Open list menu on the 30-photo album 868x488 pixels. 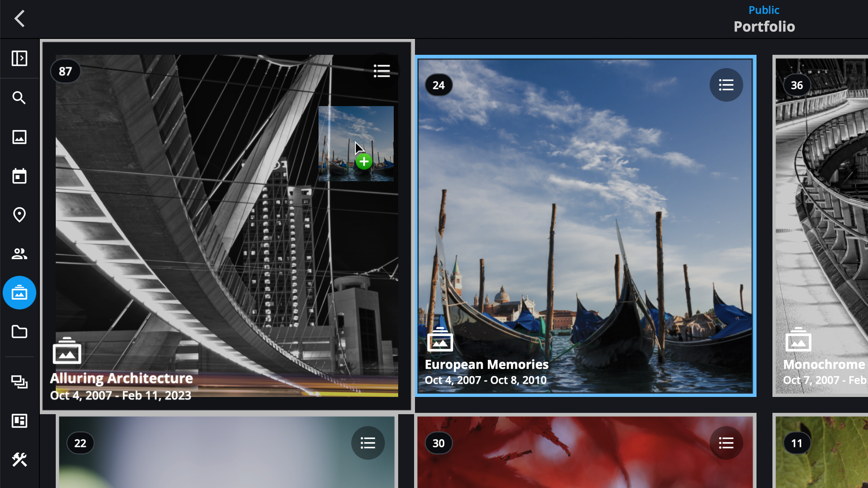[726, 443]
